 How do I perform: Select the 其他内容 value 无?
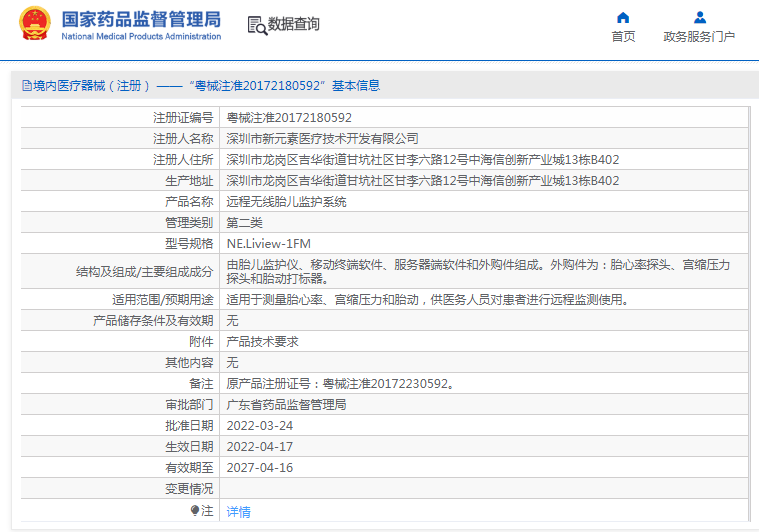[232, 363]
